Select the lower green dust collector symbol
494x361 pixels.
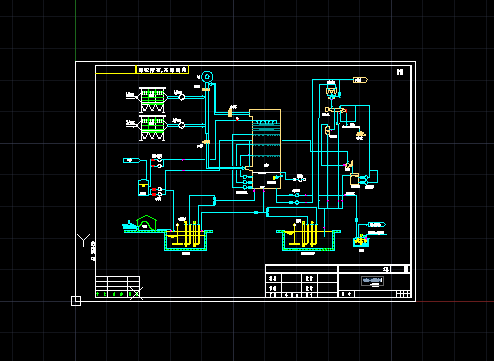[153, 128]
